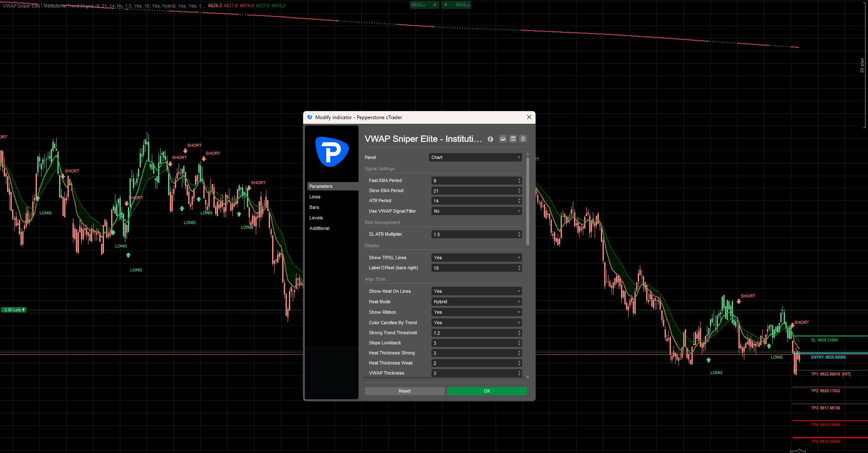Confirm indicator changes with the OK button
This screenshot has width=868, height=453.
pos(486,391)
